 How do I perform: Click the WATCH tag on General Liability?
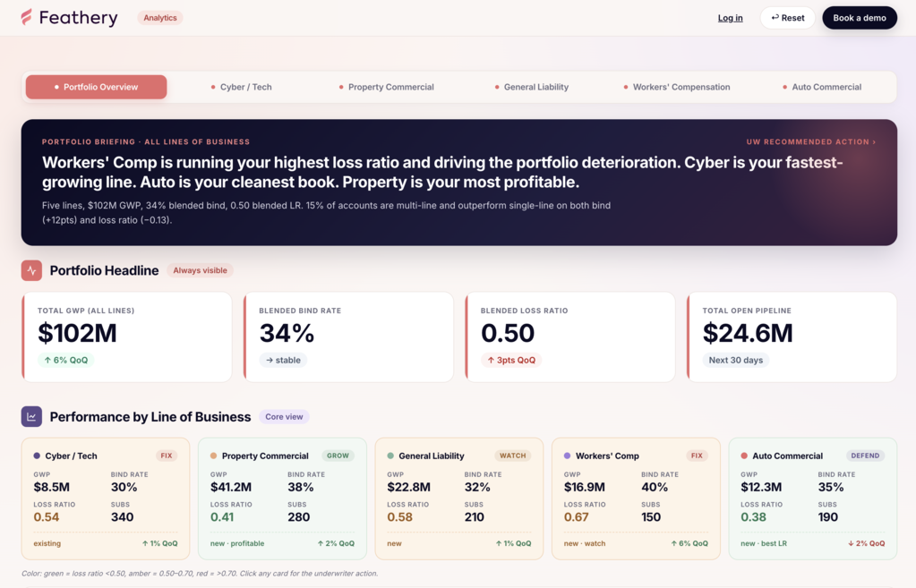tap(512, 456)
